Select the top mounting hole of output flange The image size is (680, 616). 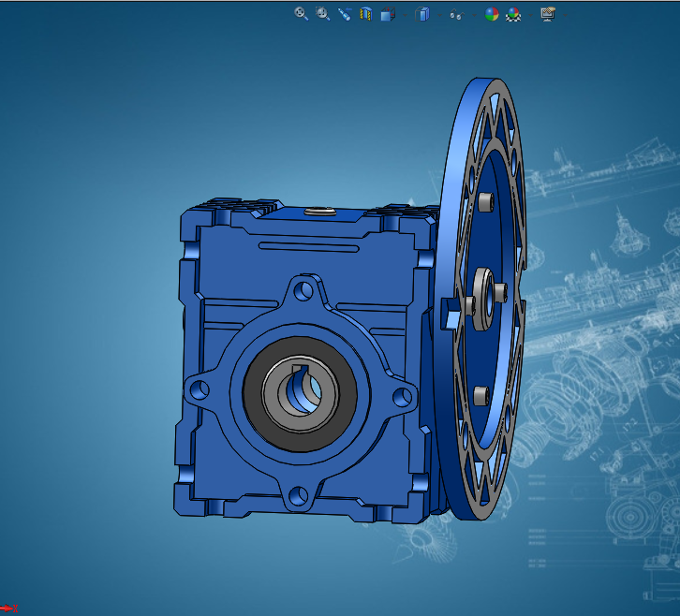[303, 291]
